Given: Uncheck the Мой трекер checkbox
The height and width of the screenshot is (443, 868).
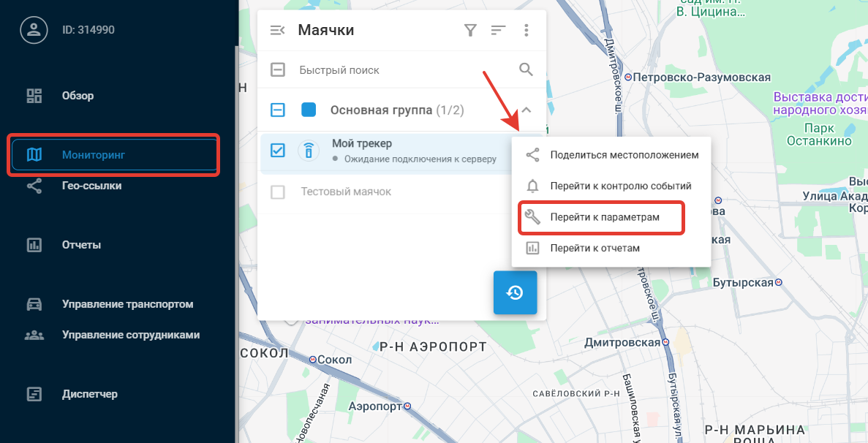Looking at the screenshot, I should point(278,151).
